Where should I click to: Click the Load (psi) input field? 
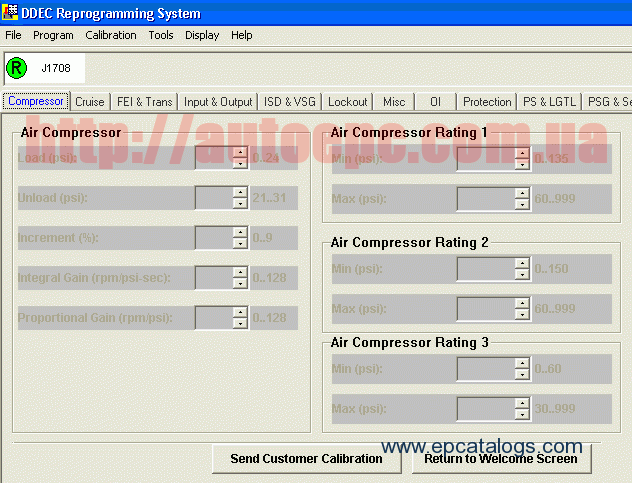click(214, 158)
